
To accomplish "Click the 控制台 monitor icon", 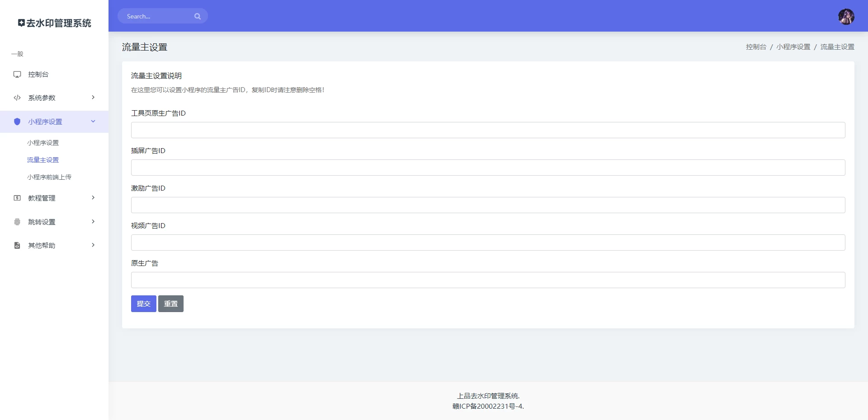I will tap(17, 75).
